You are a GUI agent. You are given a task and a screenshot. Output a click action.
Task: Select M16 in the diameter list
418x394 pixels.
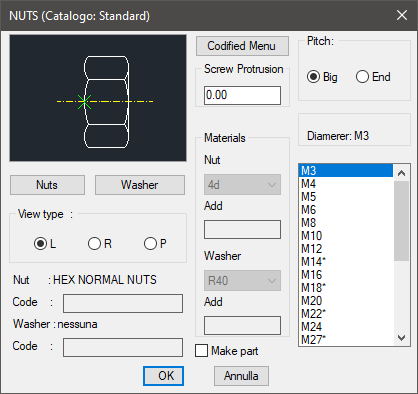pos(346,275)
